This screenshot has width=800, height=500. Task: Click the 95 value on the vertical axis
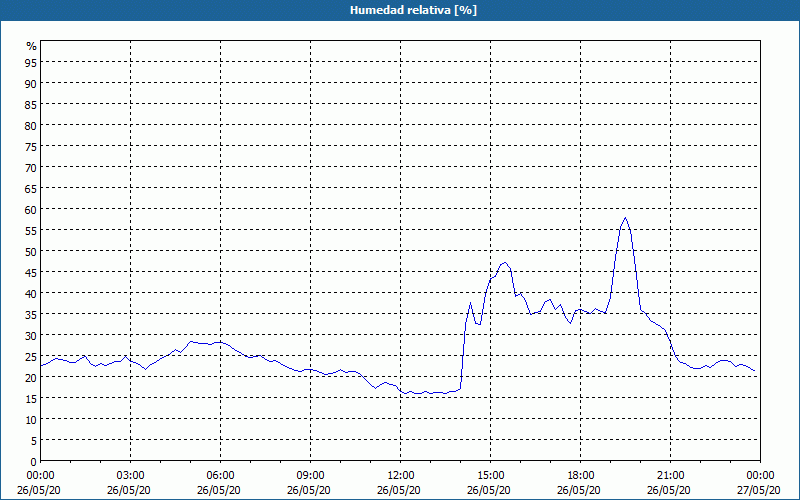[31, 62]
